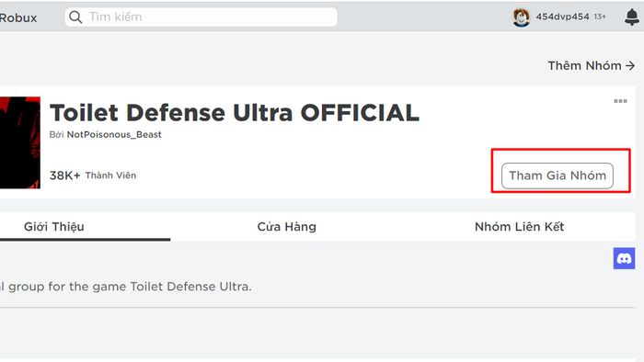Image resolution: width=644 pixels, height=362 pixels.
Task: Open NotPoisonous_Beast owner profile
Action: coord(114,134)
